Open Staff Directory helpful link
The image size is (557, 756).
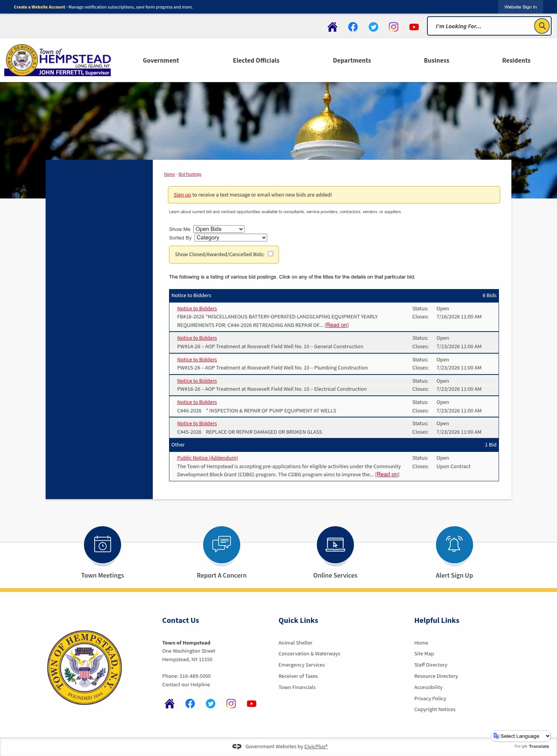coord(431,665)
